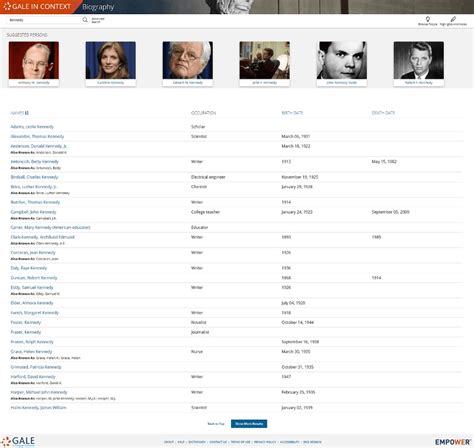Open Elder, Almora Kennedy entry

32,303
